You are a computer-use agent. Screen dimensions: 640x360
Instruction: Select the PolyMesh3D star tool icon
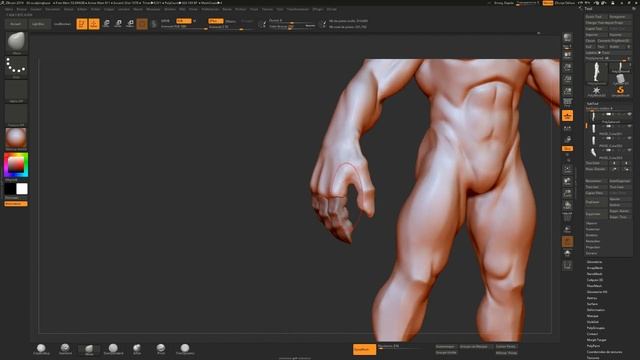tap(596, 91)
